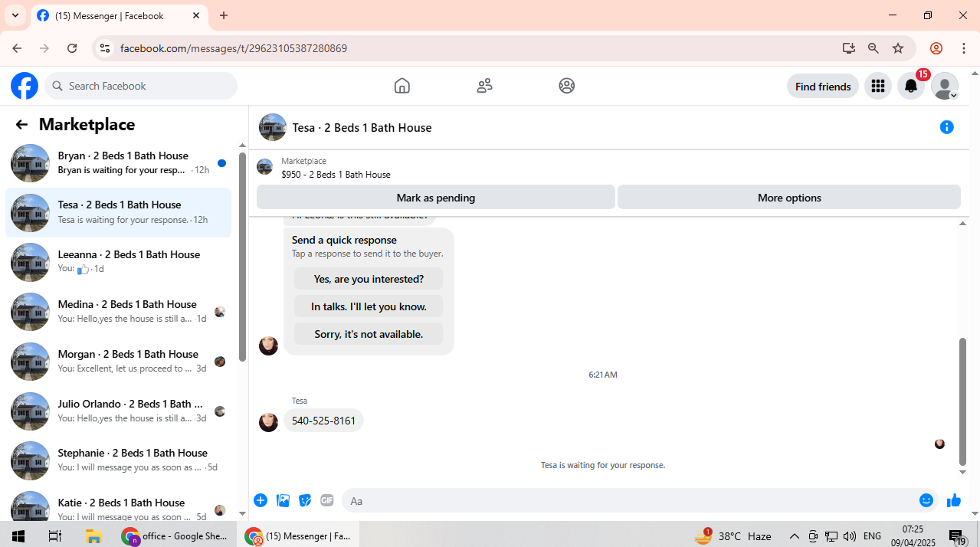The image size is (980, 547).
Task: Send quick response 'In talks. I'll let you know.'
Action: pyautogui.click(x=369, y=306)
